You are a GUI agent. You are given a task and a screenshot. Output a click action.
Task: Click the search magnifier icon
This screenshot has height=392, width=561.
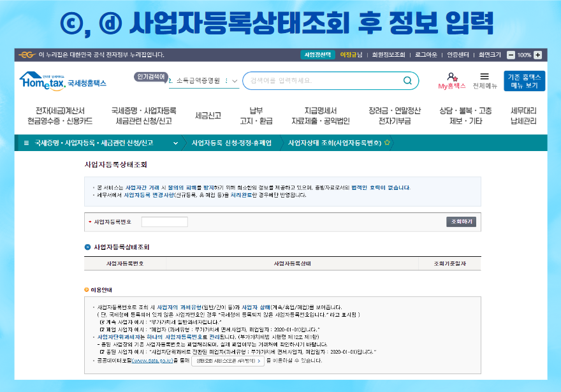407,81
